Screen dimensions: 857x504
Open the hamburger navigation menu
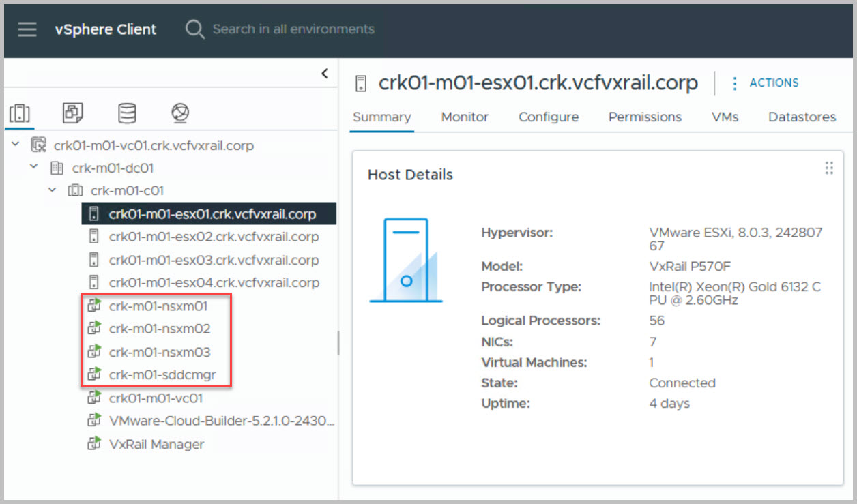(27, 30)
